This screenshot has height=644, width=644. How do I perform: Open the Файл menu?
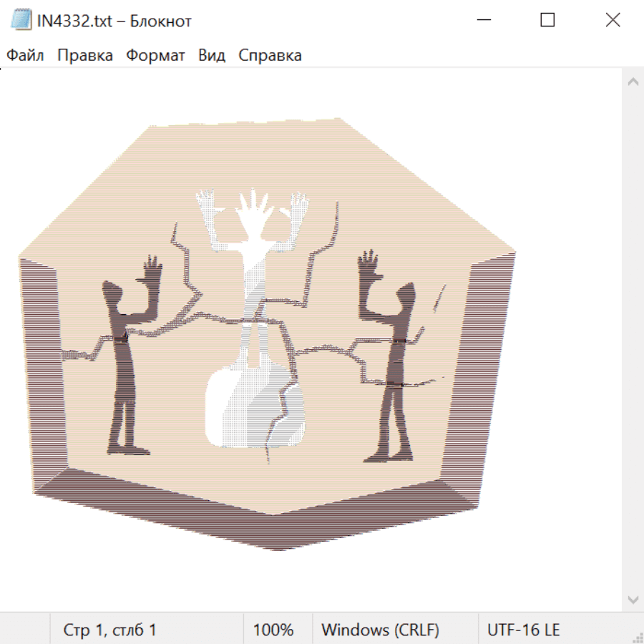click(x=25, y=56)
